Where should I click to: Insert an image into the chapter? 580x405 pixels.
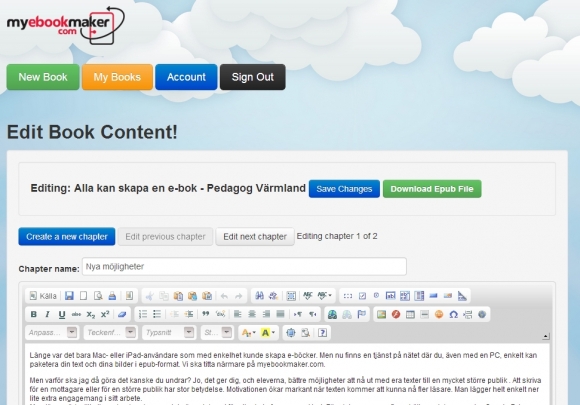coord(381,314)
